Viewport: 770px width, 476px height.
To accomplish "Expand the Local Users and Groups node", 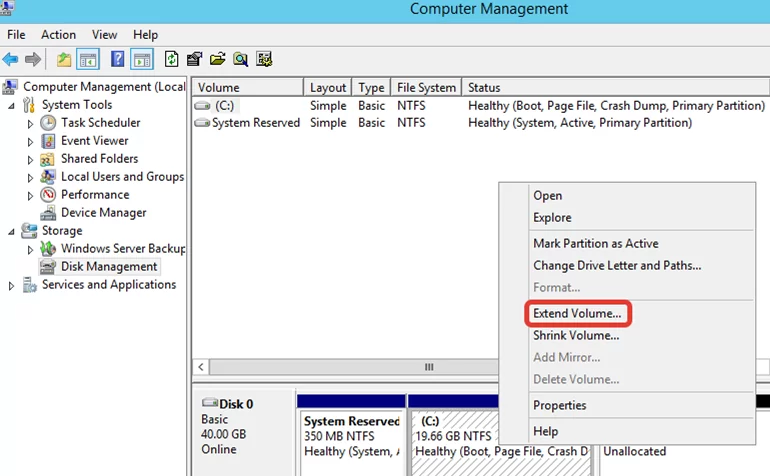I will [x=30, y=178].
